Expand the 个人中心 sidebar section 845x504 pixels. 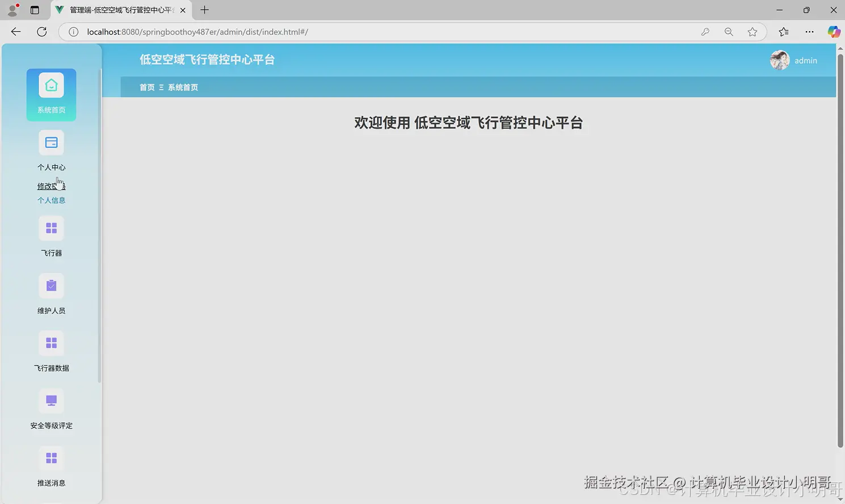click(51, 167)
